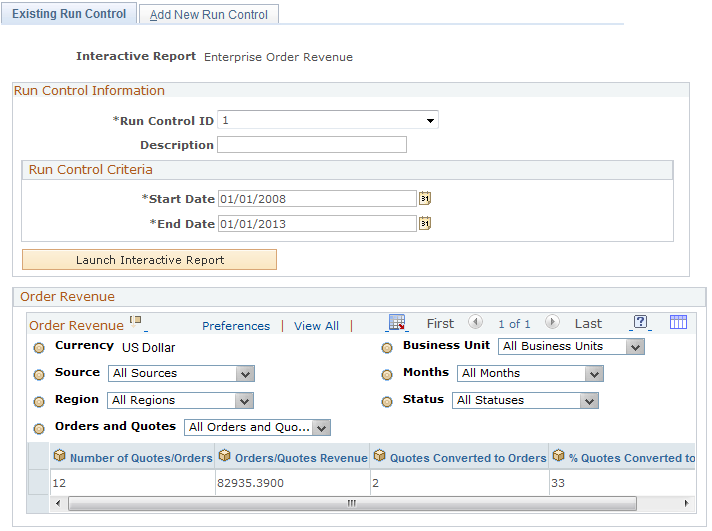This screenshot has height=531, width=712.
Task: Click cube icon beside Number of Quotes/Orders
Action: [59, 456]
